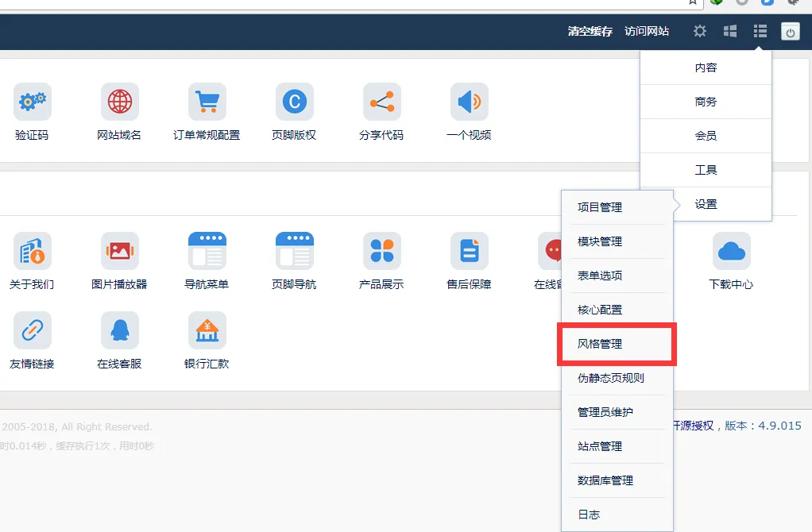Click the 分享代码 share icon

tap(381, 102)
